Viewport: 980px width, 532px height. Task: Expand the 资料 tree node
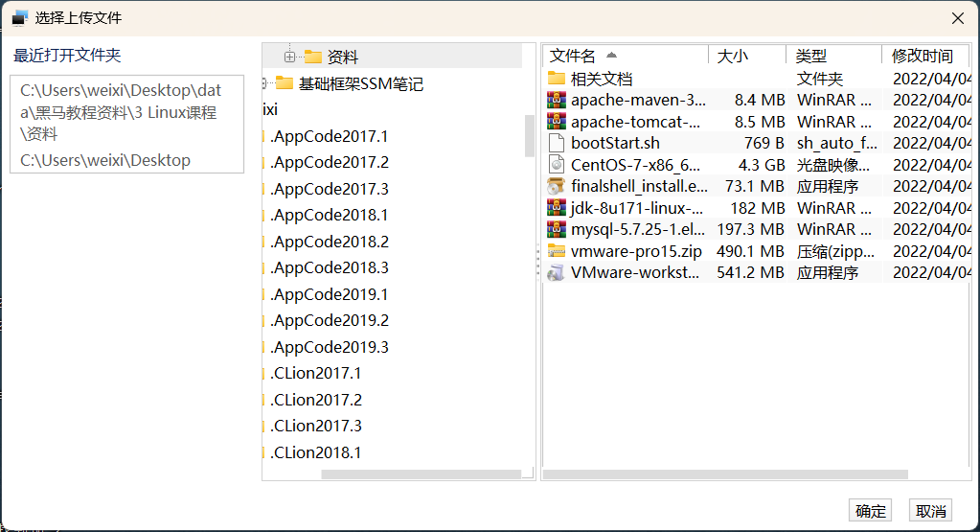point(289,57)
